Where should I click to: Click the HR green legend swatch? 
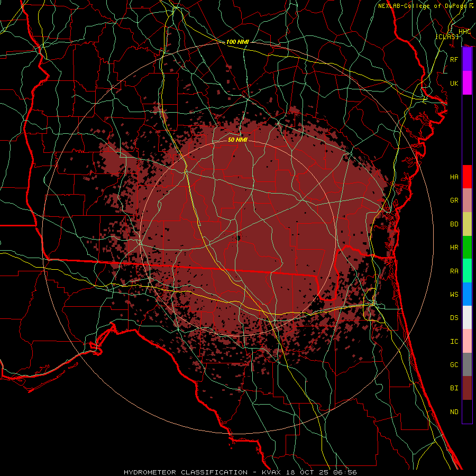pos(467,248)
